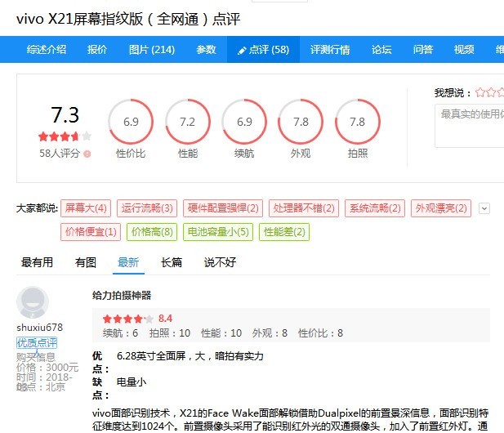504x433 pixels.
Task: Open the review titled 给力拍摄神器
Action: pyautogui.click(x=122, y=296)
